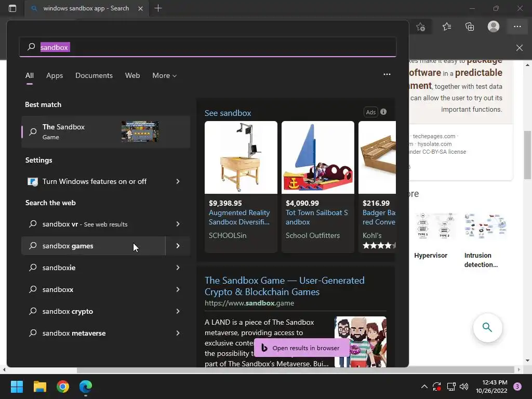Open the network status tray icon

(x=451, y=387)
